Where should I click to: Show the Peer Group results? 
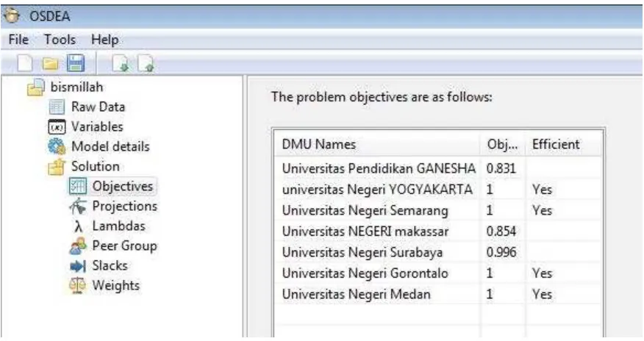pos(124,245)
